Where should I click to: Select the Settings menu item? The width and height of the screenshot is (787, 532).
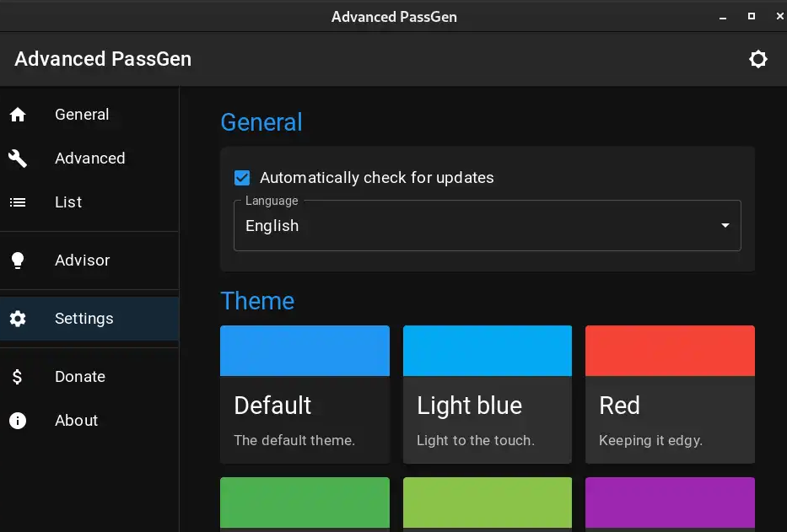pyautogui.click(x=89, y=319)
